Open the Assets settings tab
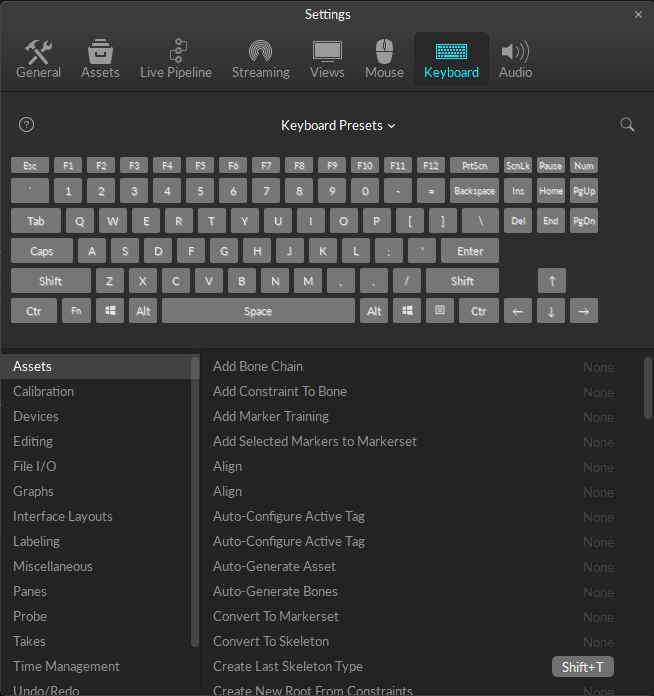This screenshot has width=654, height=696. (100, 59)
